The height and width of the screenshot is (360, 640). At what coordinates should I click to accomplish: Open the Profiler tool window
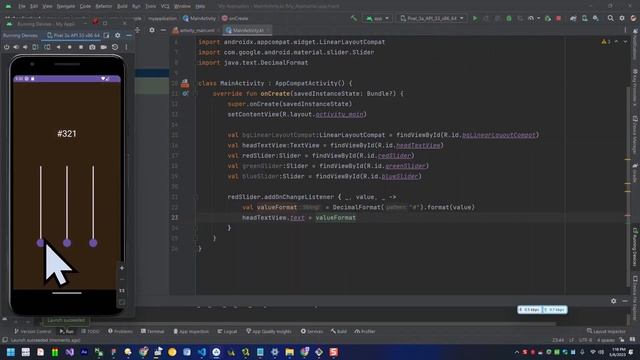coord(365,331)
